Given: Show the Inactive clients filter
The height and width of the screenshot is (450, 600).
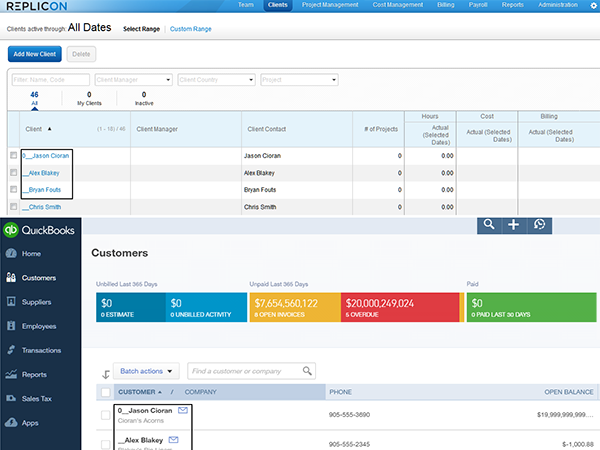Looking at the screenshot, I should click(144, 98).
